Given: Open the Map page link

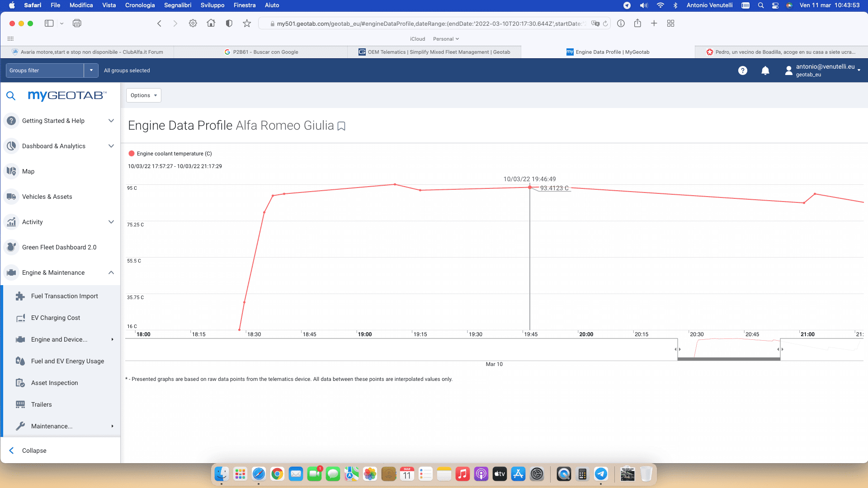Looking at the screenshot, I should click(x=28, y=171).
